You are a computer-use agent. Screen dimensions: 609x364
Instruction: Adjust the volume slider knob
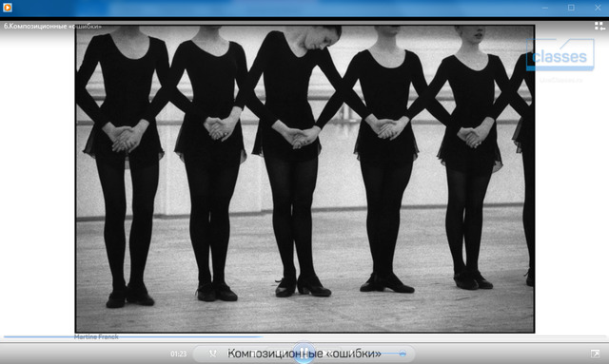pyautogui.click(x=403, y=354)
